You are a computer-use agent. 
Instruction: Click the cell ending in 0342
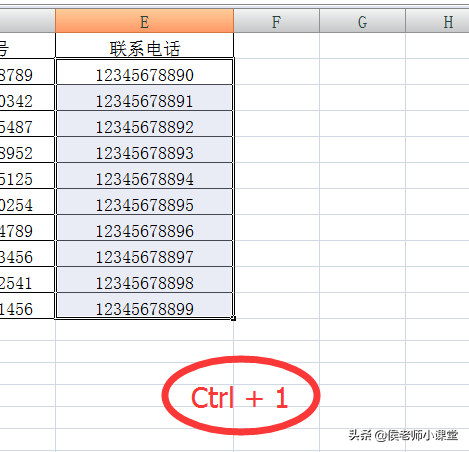tap(27, 98)
